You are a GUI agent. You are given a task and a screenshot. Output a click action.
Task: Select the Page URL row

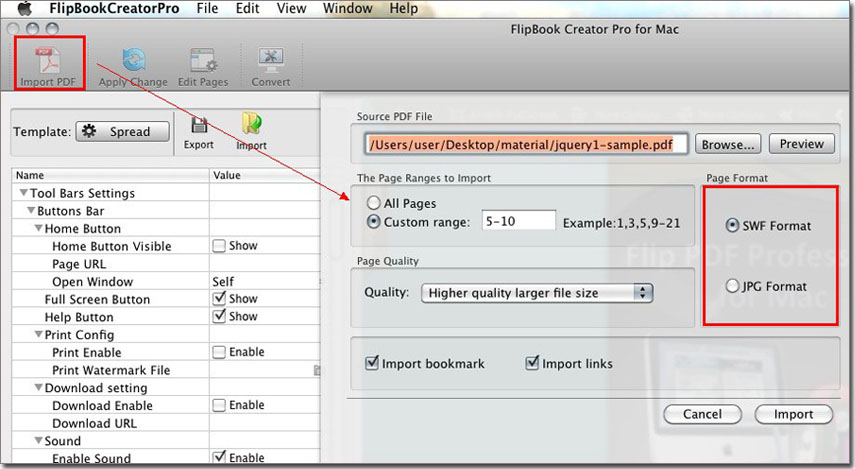point(166,264)
